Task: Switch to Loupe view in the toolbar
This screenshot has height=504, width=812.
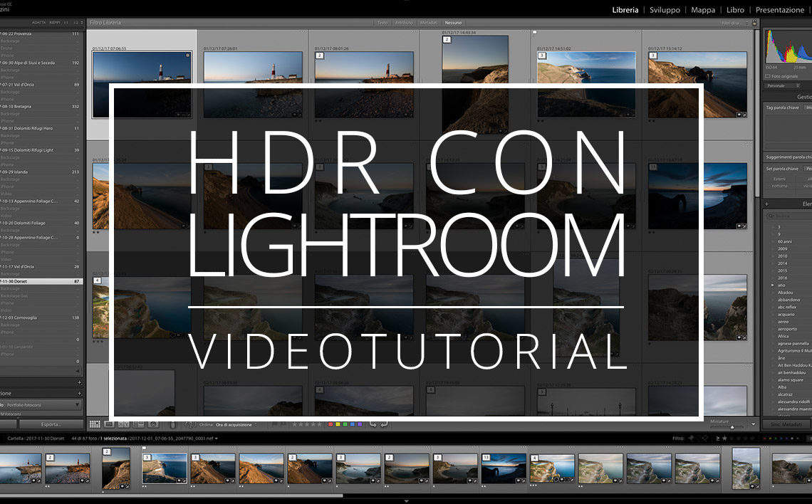Action: (x=109, y=424)
